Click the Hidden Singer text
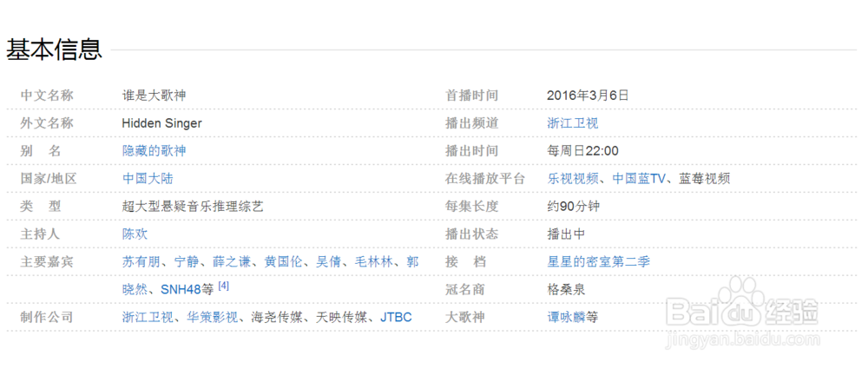 [x=161, y=123]
